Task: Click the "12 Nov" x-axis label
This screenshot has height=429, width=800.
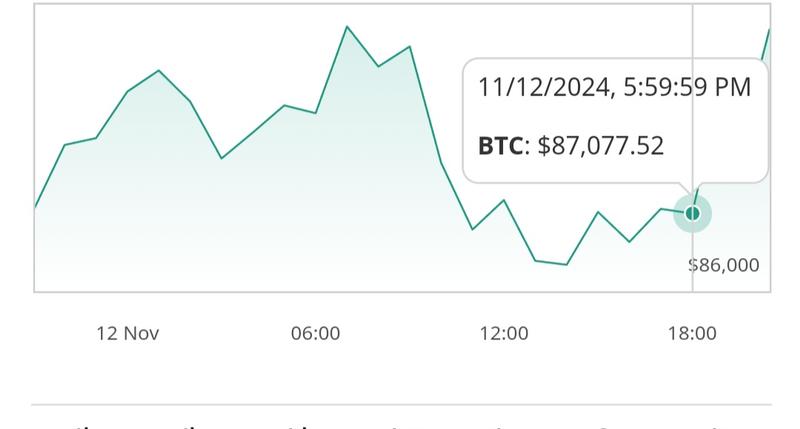Action: pos(128,333)
